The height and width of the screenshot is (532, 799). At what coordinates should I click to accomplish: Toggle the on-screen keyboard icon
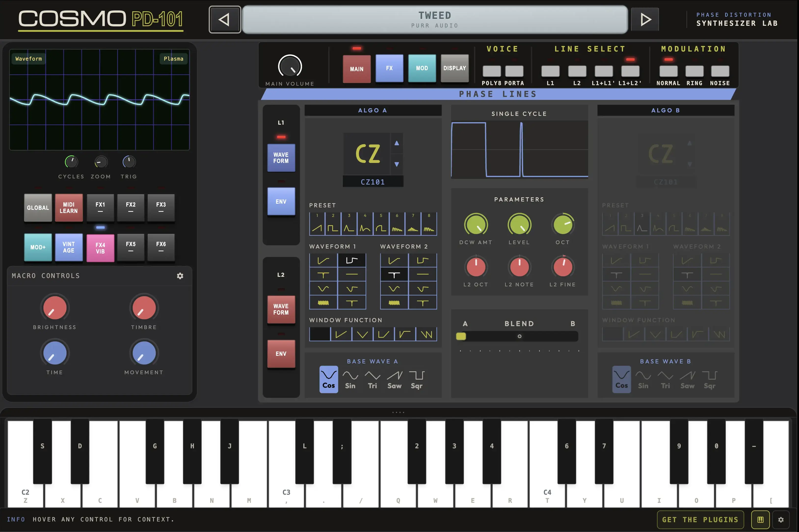click(760, 519)
